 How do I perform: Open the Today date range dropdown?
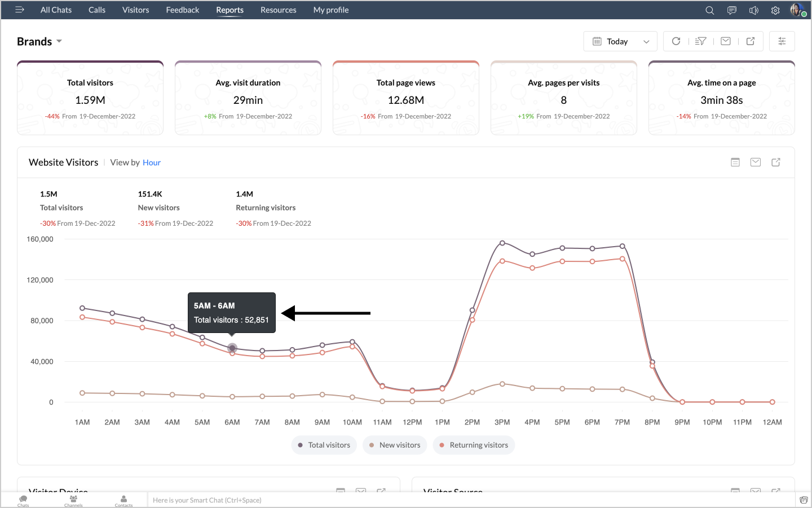click(x=620, y=42)
